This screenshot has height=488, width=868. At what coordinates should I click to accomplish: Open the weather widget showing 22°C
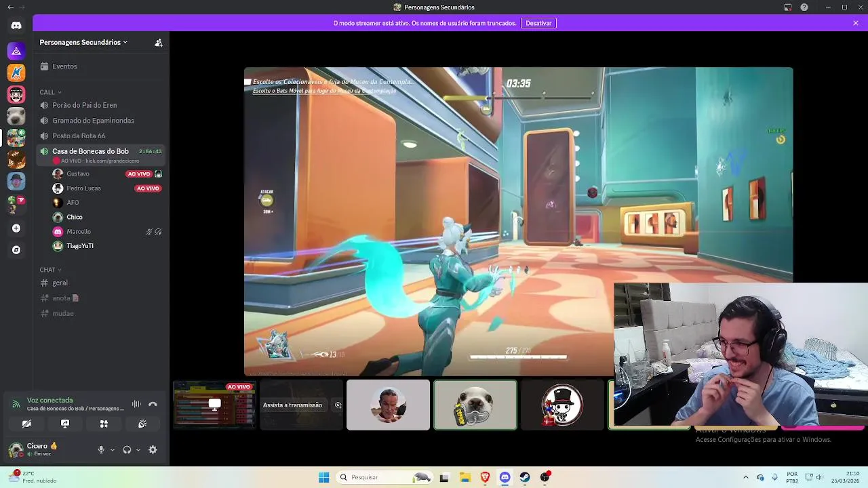[34, 477]
